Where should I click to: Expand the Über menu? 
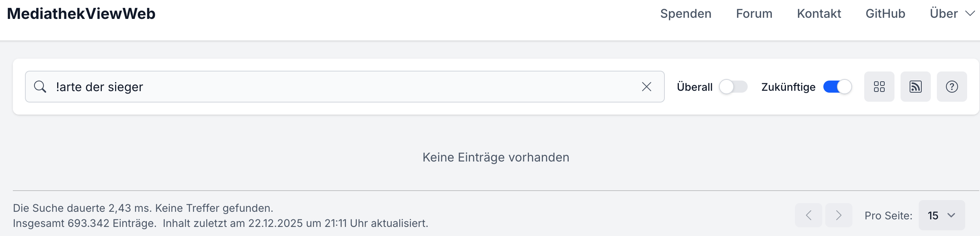943,14
